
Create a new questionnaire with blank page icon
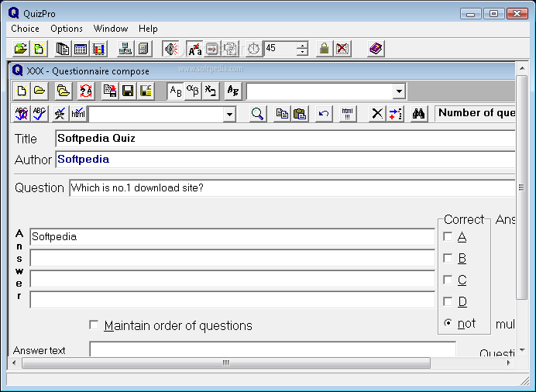click(21, 91)
